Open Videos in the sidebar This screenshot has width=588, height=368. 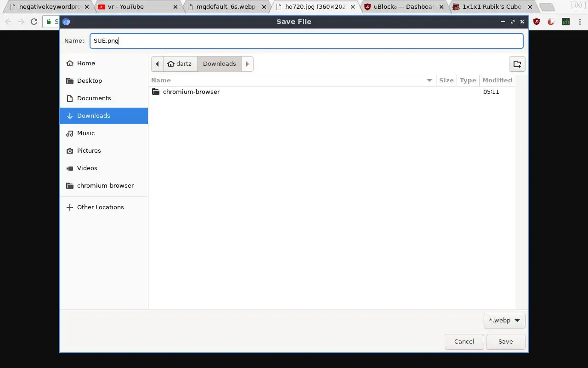[104, 168]
